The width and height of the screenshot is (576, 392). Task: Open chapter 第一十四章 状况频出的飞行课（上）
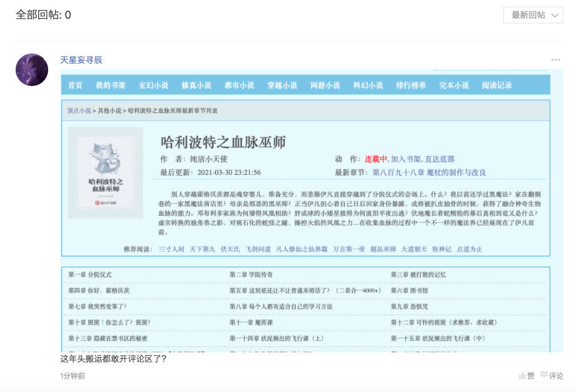[x=277, y=338]
